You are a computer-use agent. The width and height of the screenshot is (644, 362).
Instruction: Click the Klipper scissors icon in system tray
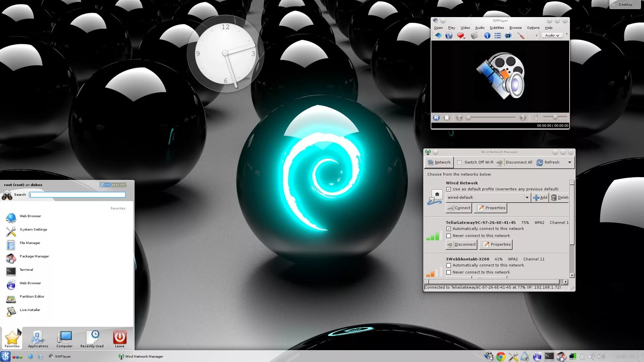point(582,357)
